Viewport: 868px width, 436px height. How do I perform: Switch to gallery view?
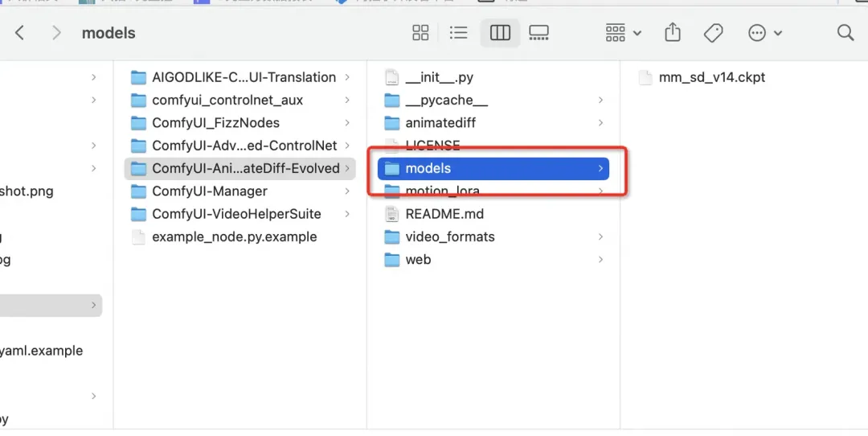538,33
